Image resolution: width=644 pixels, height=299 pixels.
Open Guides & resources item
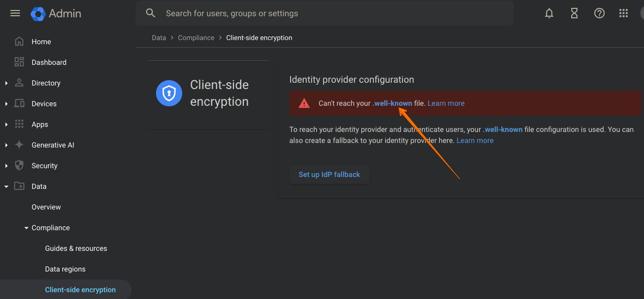click(76, 248)
